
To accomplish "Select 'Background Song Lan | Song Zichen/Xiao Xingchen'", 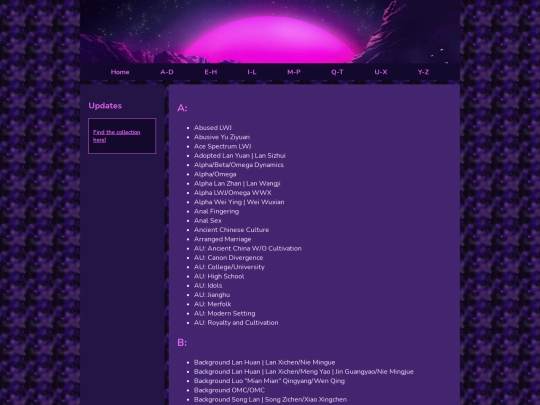I will [x=270, y=400].
